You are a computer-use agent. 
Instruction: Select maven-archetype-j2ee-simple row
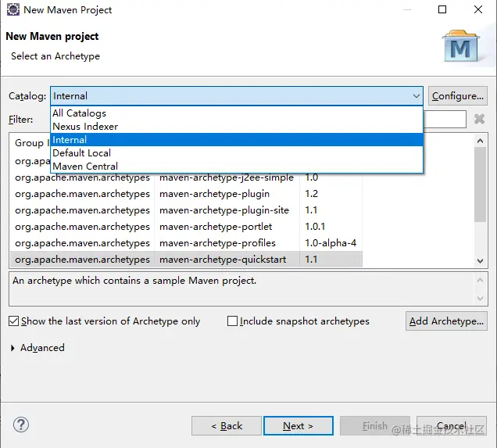(186, 177)
